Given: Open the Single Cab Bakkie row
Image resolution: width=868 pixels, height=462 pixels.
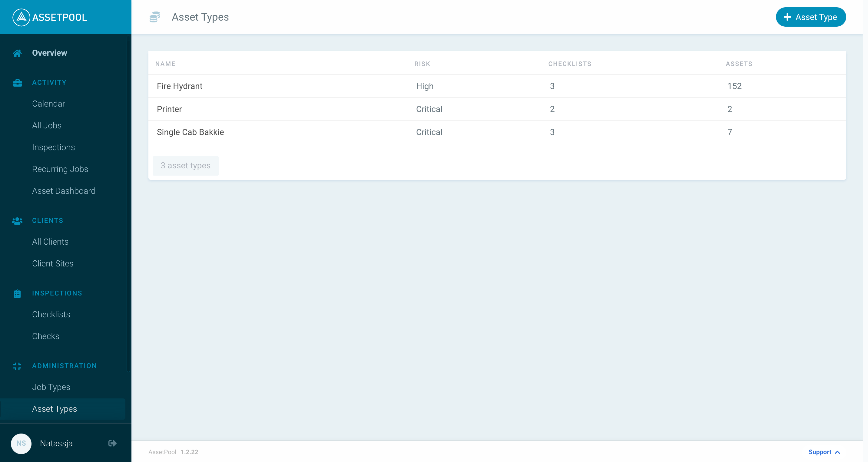Looking at the screenshot, I should tap(497, 132).
